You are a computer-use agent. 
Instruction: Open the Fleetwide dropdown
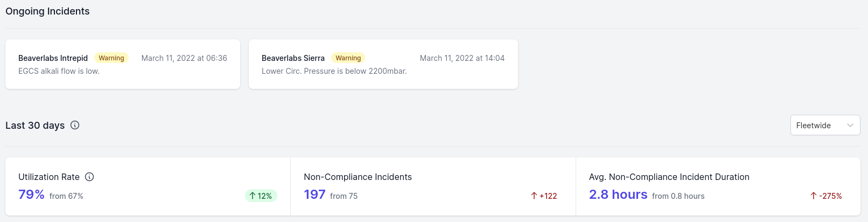[825, 125]
